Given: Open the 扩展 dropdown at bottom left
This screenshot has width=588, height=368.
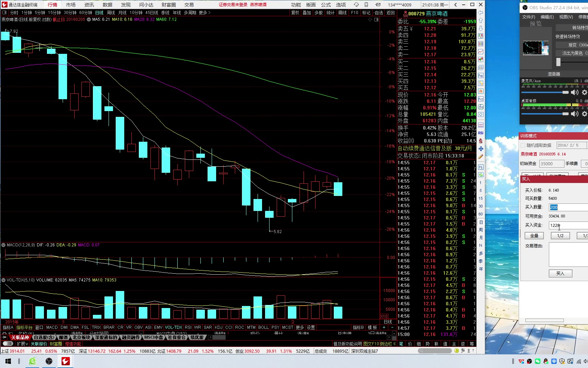Looking at the screenshot, I should click(22, 344).
